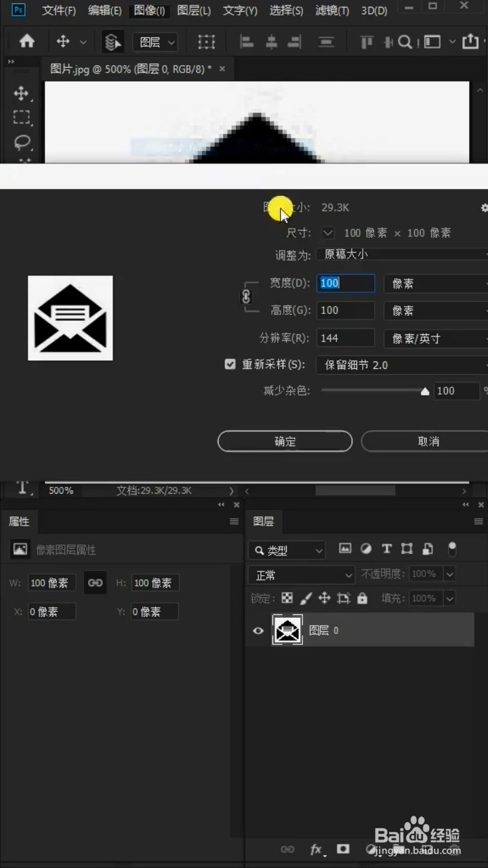Click the Home icon in options bar
Screen dimensions: 488x868
pyautogui.click(x=27, y=42)
